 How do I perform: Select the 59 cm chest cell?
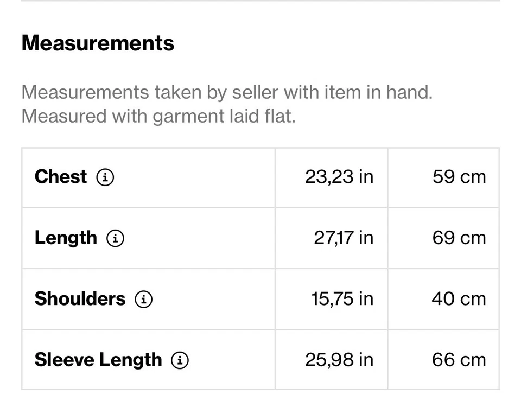[459, 177]
